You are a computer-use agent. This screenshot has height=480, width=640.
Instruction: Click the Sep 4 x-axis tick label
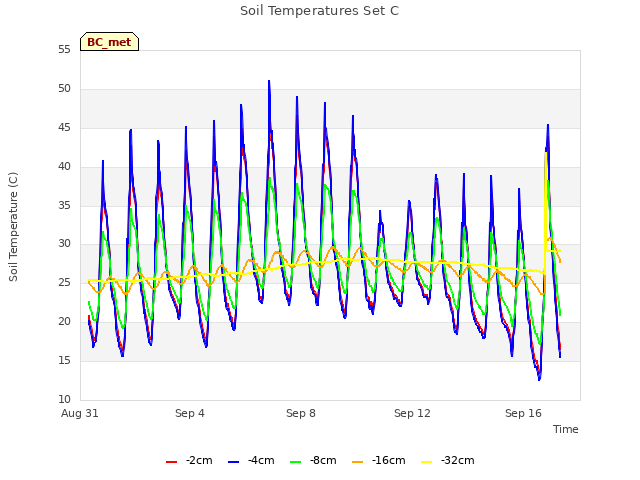(x=190, y=413)
